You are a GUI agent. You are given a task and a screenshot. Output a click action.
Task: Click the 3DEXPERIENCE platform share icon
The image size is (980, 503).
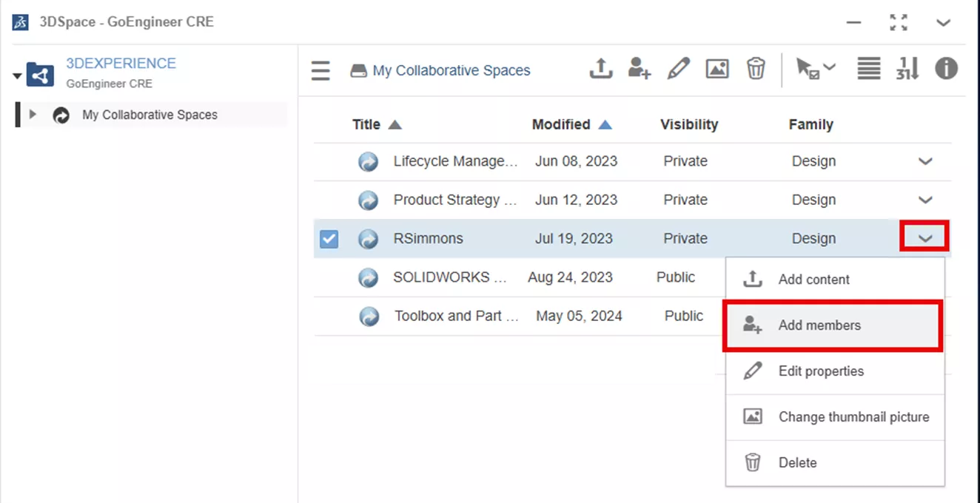click(x=40, y=75)
